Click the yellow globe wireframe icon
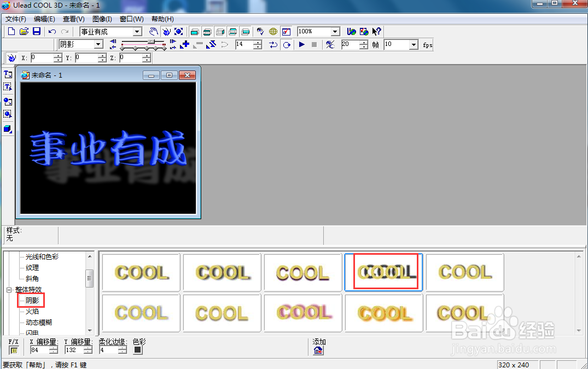588x369 pixels. pos(273,32)
